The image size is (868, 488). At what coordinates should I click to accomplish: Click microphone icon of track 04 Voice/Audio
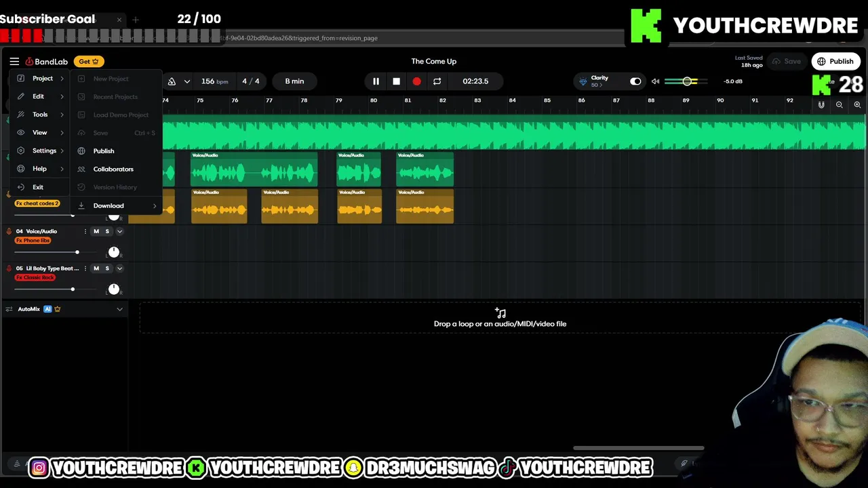9,232
